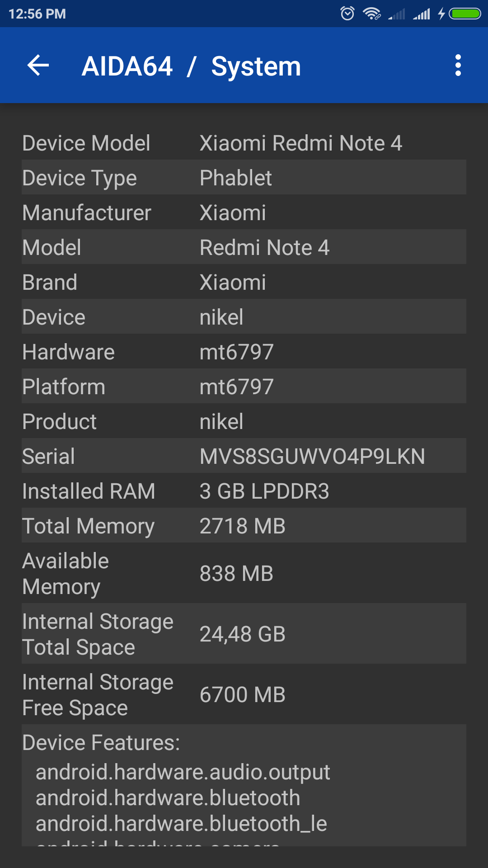Screen dimensions: 488x868
Task: Tap the first SIM signal bars icon
Action: 397,14
